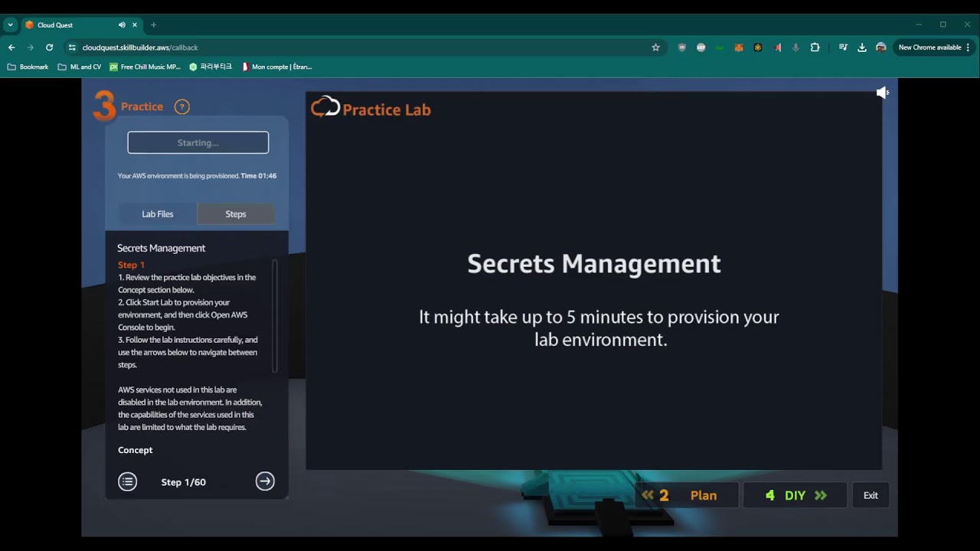Click the address bar URL field

point(364,47)
